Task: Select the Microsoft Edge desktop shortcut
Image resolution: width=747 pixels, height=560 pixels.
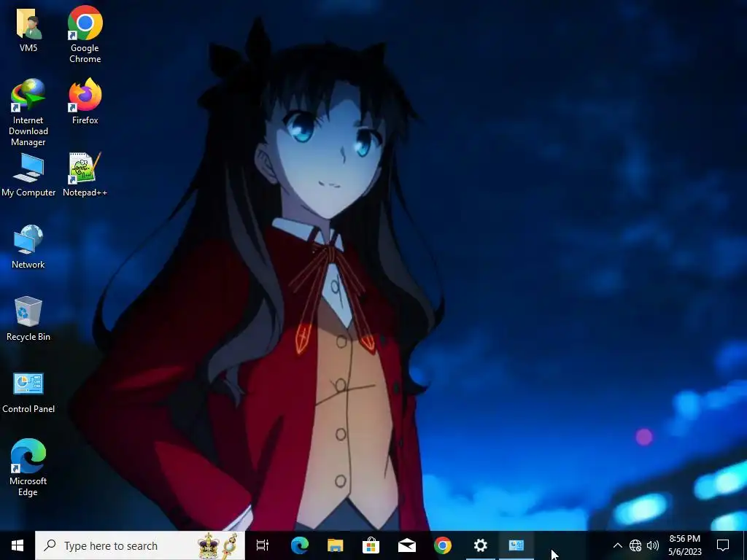Action: tap(28, 467)
